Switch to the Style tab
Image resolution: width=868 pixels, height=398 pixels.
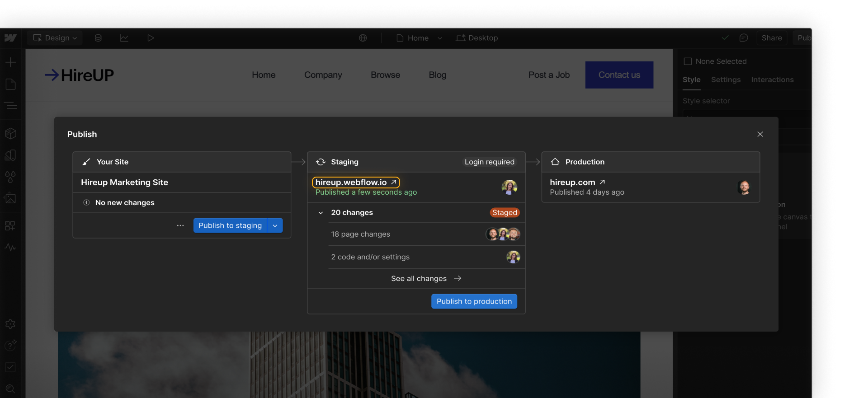click(x=691, y=80)
